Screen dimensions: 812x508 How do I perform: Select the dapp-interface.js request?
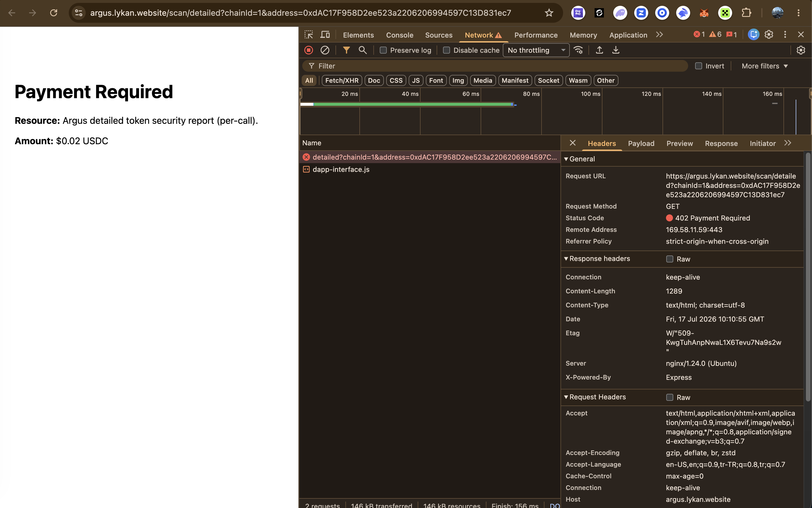(x=341, y=169)
